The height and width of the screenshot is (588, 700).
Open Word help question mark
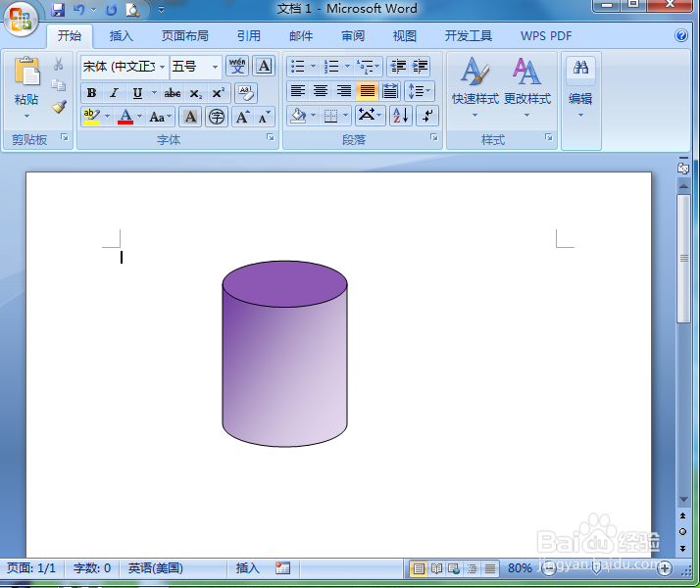[x=681, y=35]
